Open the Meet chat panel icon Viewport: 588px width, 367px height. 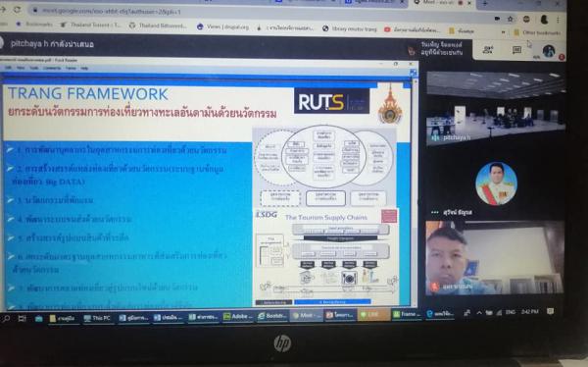[x=516, y=50]
